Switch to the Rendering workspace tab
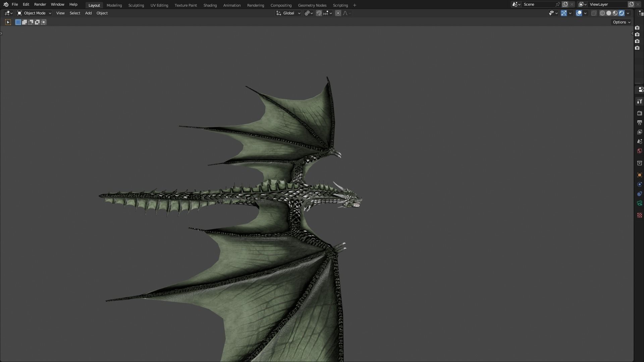Image resolution: width=644 pixels, height=362 pixels. [256, 5]
